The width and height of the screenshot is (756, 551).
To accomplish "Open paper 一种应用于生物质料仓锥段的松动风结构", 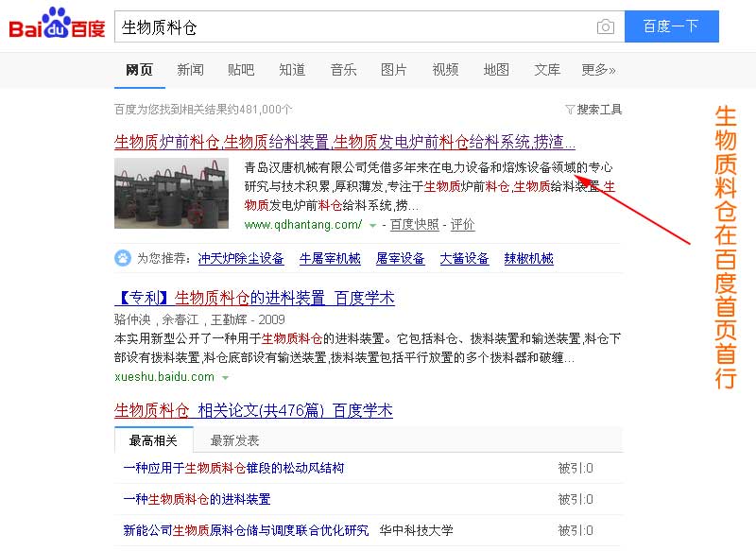I will click(x=233, y=468).
